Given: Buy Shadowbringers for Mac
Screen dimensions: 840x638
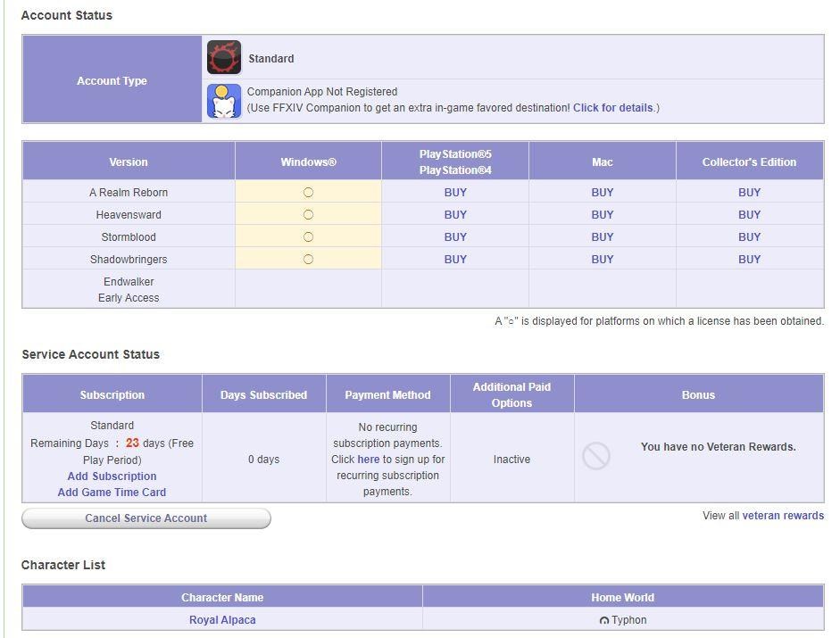Looking at the screenshot, I should point(603,260).
